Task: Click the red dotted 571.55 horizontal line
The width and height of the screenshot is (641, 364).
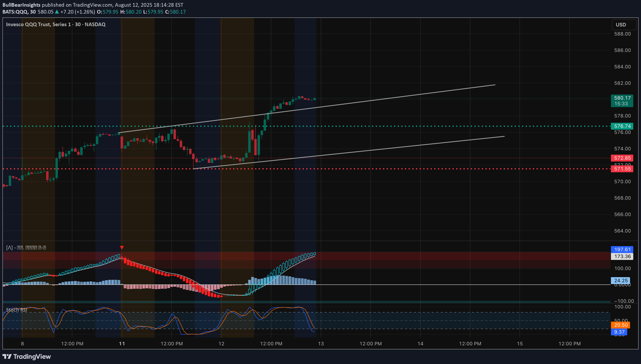Action: click(306, 169)
